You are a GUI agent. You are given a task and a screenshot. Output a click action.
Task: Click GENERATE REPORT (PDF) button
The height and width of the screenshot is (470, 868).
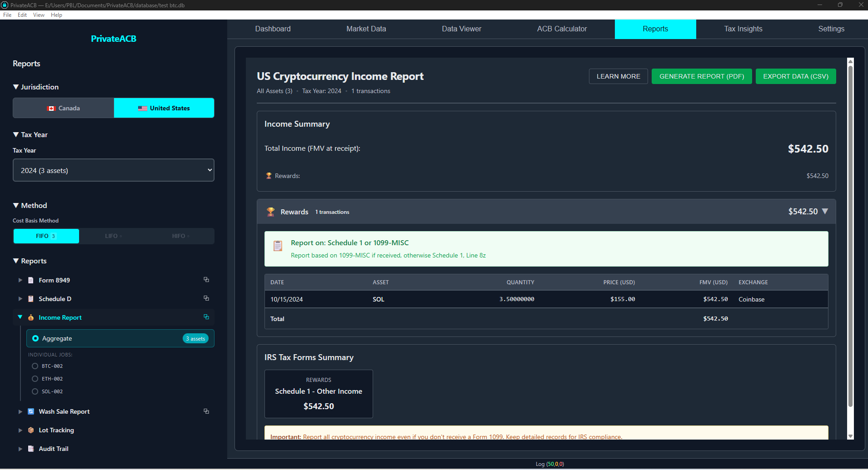702,76
